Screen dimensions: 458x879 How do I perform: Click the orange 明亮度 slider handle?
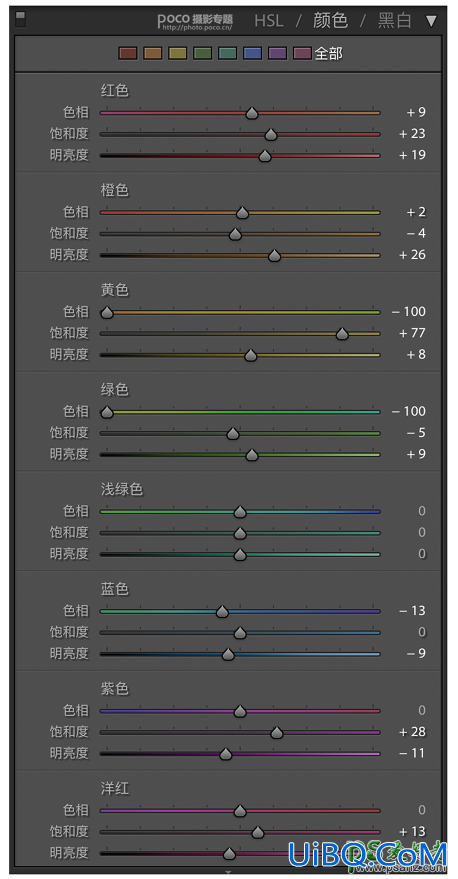tap(274, 256)
